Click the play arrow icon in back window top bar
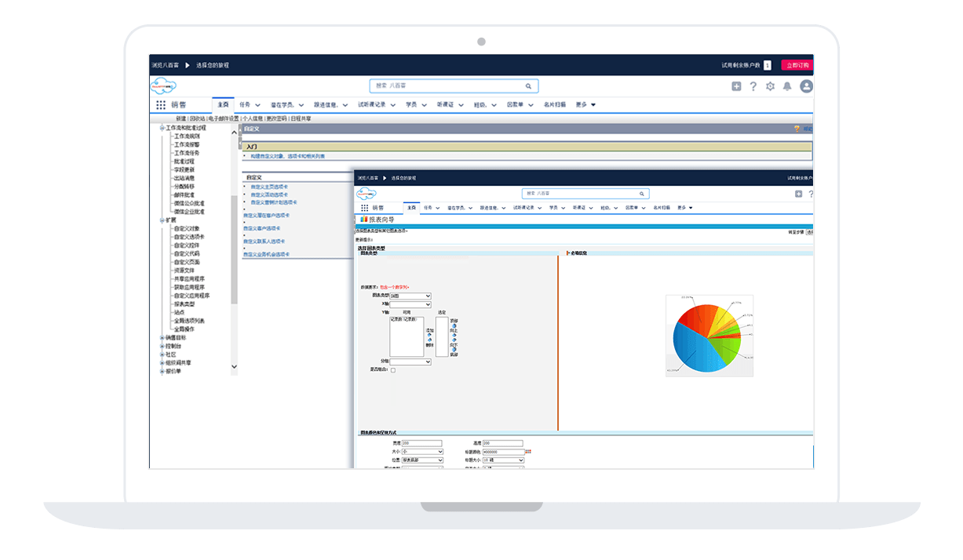 pos(188,65)
